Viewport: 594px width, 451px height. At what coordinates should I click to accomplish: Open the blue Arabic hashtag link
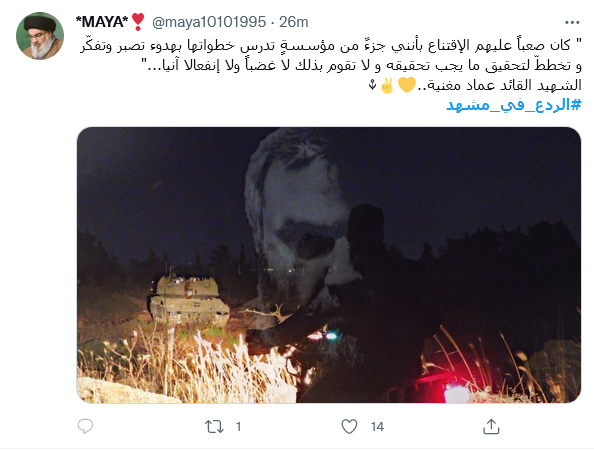click(514, 105)
